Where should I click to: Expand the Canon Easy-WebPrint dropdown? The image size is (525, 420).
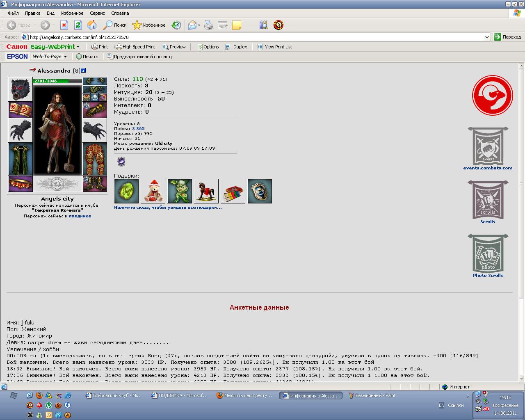point(78,47)
